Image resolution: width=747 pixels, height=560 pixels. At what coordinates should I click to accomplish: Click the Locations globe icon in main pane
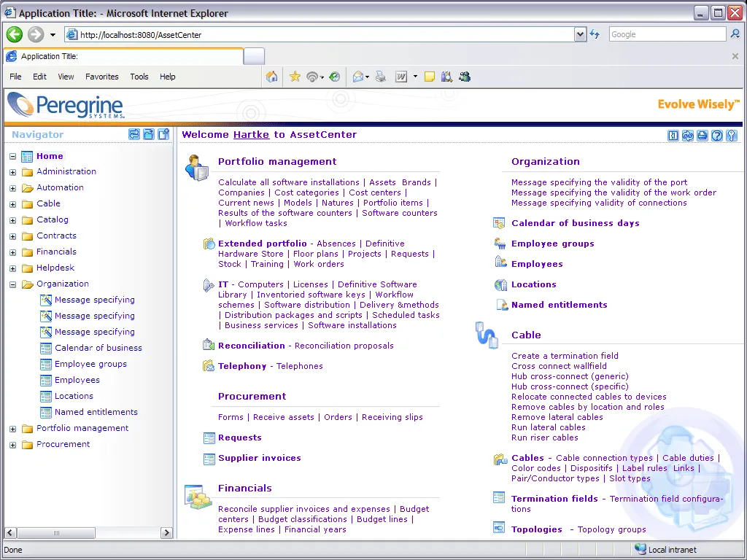pyautogui.click(x=500, y=285)
